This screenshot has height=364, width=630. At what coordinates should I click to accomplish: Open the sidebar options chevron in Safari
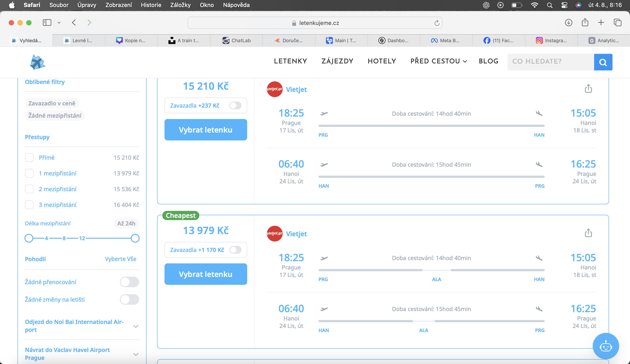59,23
